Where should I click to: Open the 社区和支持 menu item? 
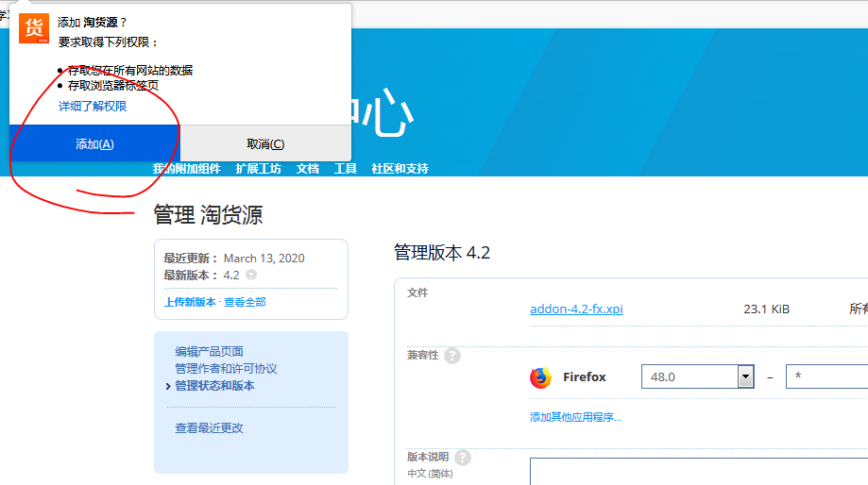[x=400, y=169]
